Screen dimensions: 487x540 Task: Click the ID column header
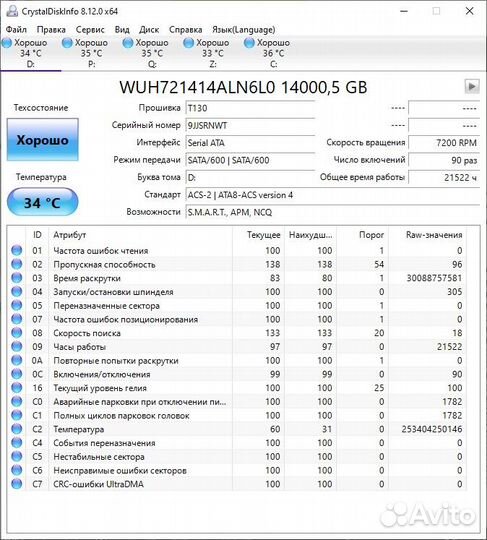(37, 235)
